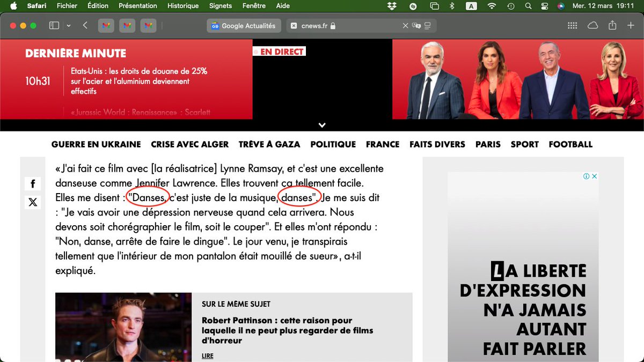
Task: Open a new tab with the plus icon
Action: tap(632, 25)
